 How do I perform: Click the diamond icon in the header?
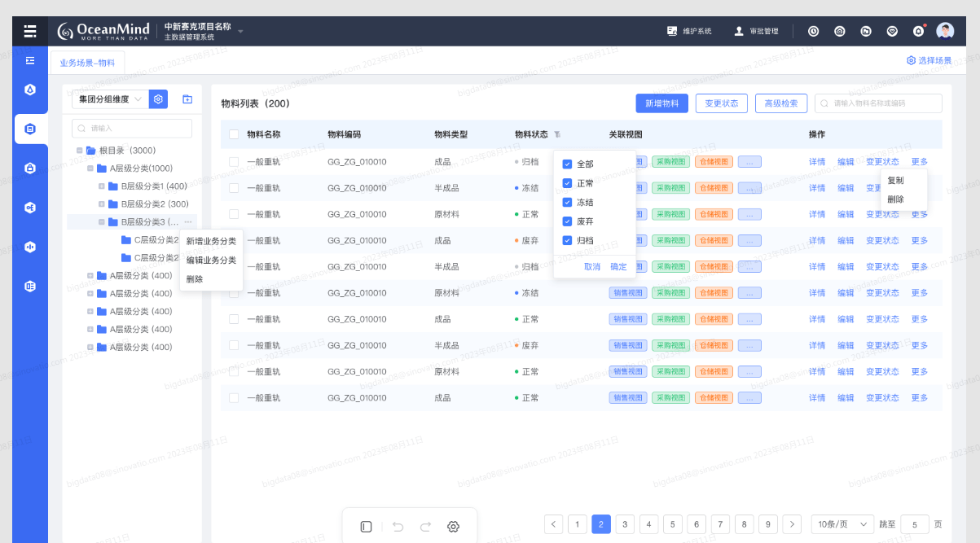point(892,31)
